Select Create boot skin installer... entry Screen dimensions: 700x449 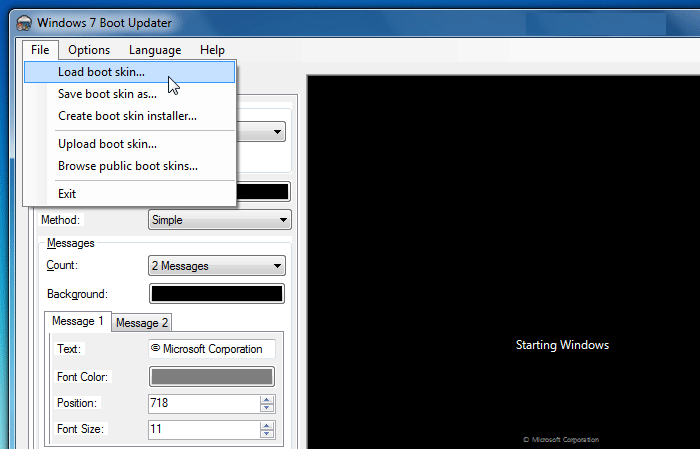click(x=129, y=116)
